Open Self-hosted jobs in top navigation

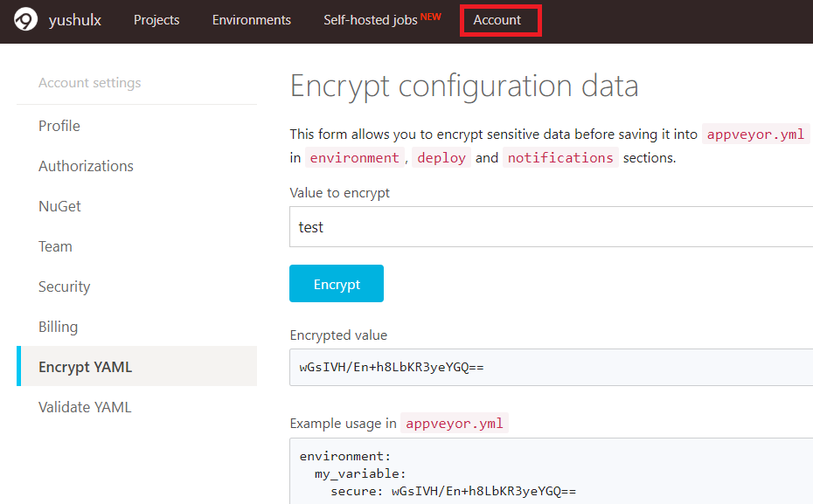pos(371,20)
